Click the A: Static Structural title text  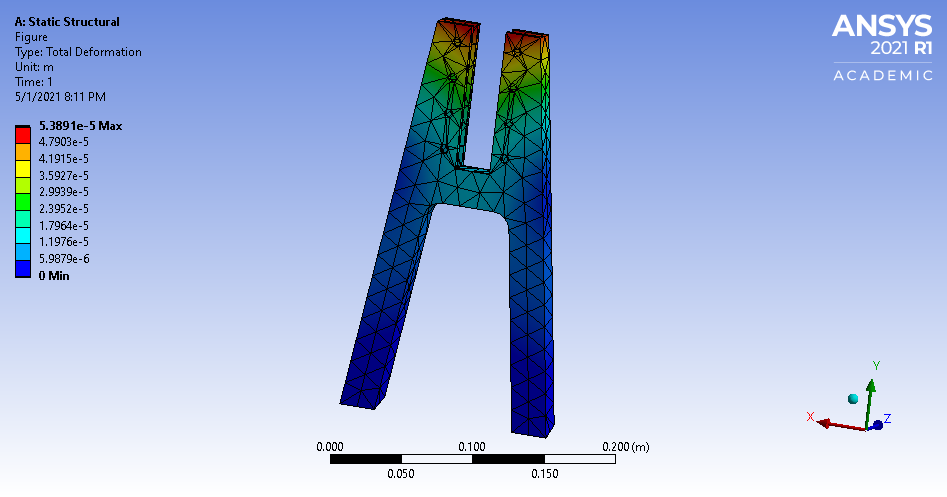click(x=67, y=22)
